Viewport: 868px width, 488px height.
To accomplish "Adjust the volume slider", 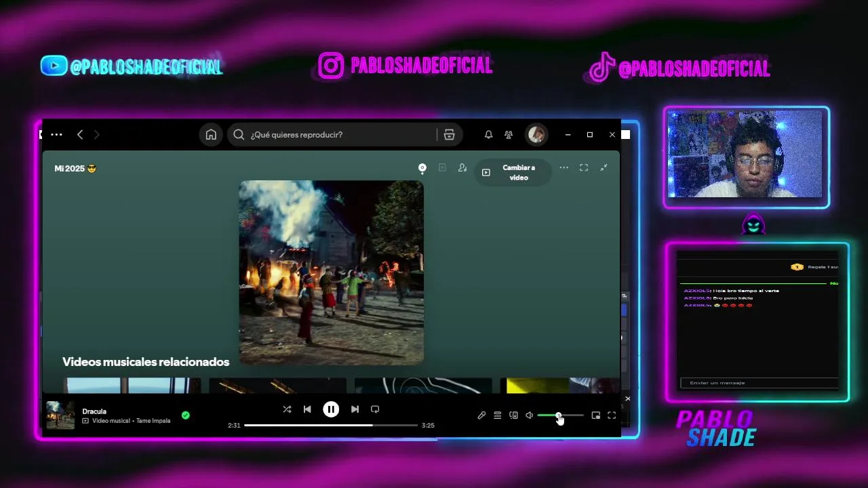I will [560, 415].
